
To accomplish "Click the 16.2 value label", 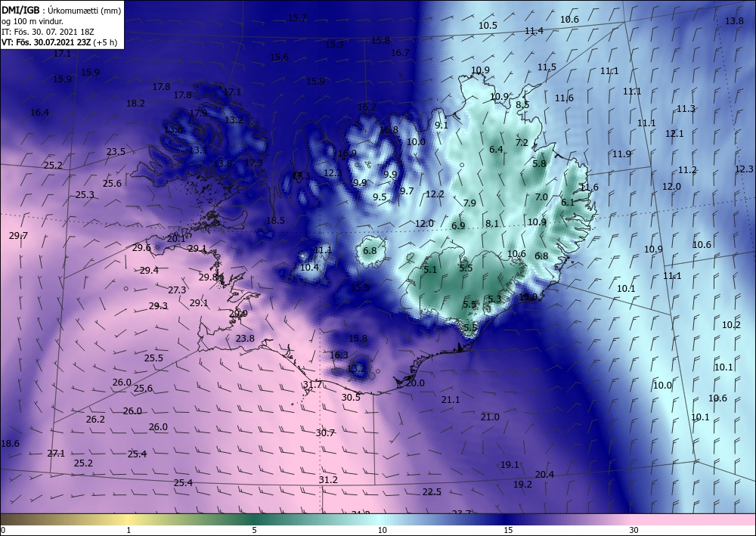I will (367, 107).
